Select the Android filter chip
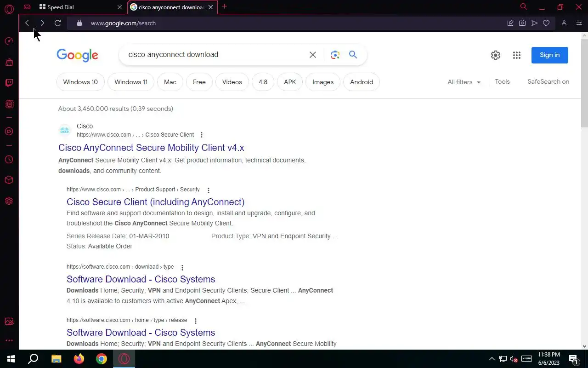The width and height of the screenshot is (588, 368). 362,82
